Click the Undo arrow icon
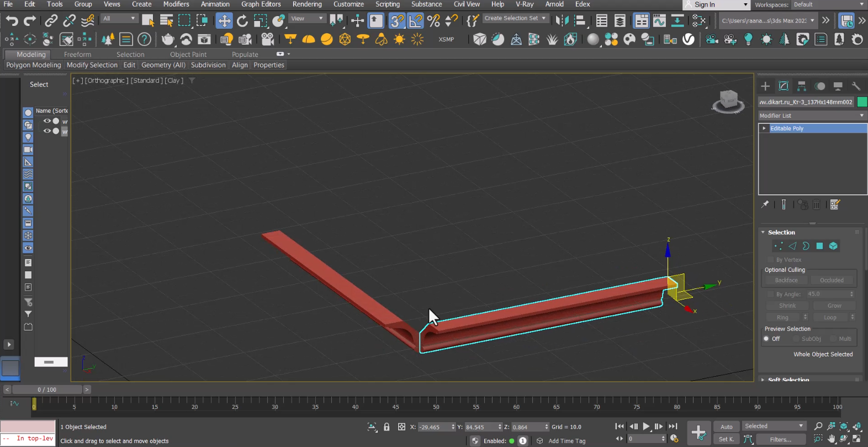868x447 pixels. point(12,21)
